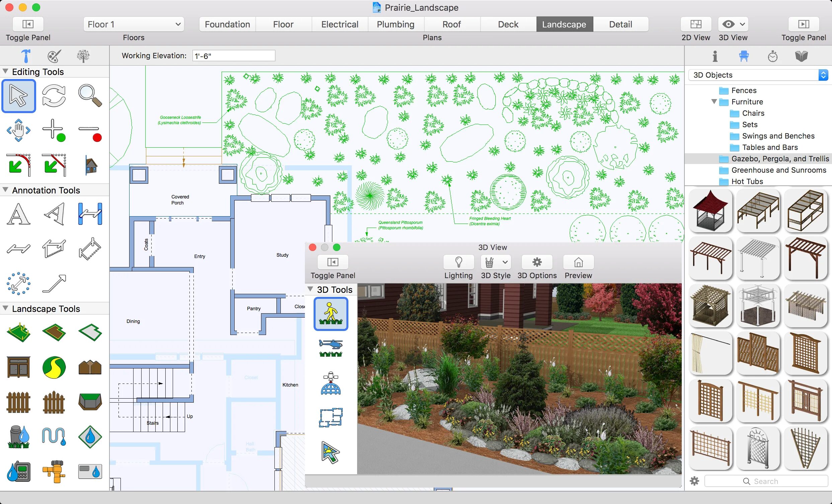Switch to the Detail plan tab
Image resolution: width=832 pixels, height=504 pixels.
click(620, 24)
